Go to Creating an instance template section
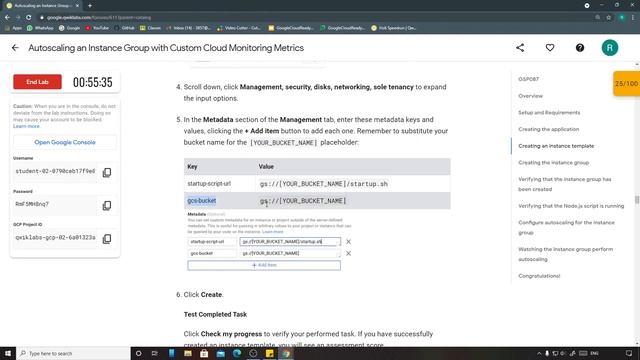Image resolution: width=640 pixels, height=360 pixels. 556,146
